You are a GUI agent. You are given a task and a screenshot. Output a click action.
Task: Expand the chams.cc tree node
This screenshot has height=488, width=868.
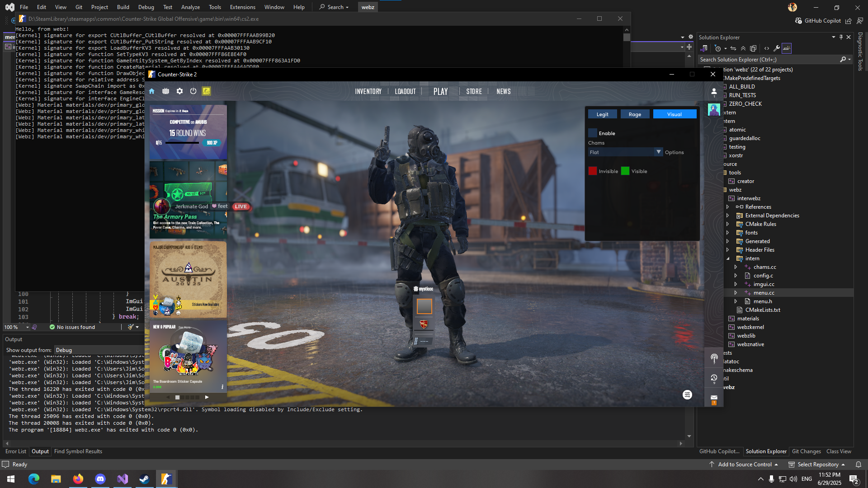point(736,267)
